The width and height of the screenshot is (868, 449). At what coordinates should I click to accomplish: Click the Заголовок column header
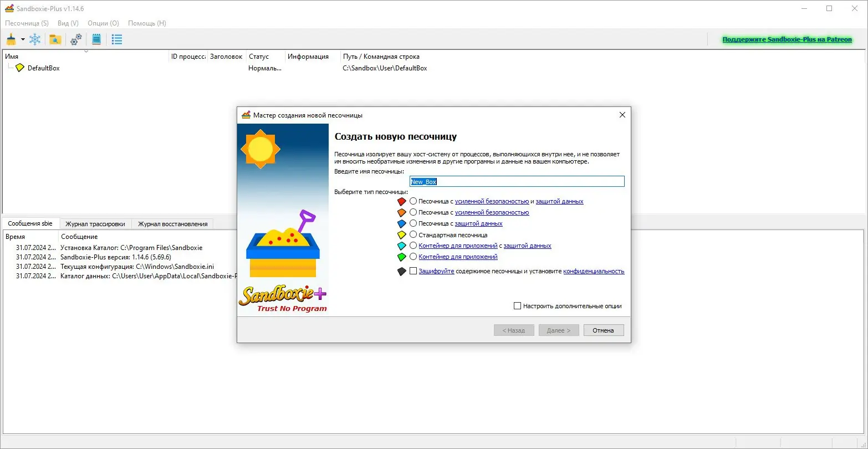tap(227, 56)
